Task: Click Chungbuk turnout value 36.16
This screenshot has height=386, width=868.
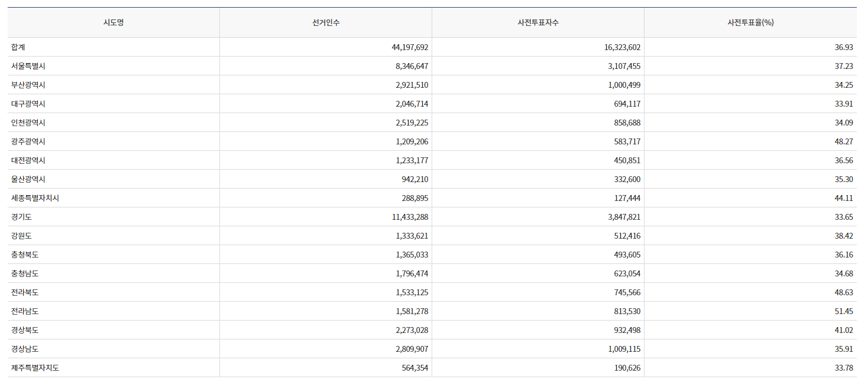Action: point(844,255)
